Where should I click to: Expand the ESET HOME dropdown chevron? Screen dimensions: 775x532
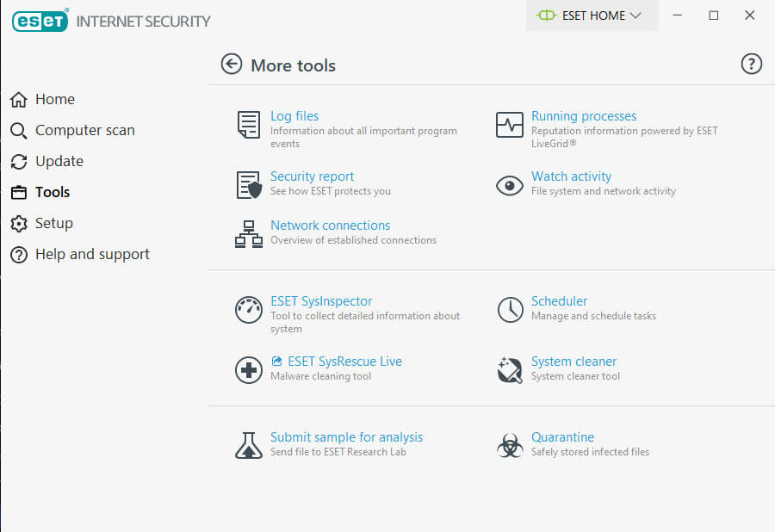pyautogui.click(x=635, y=15)
